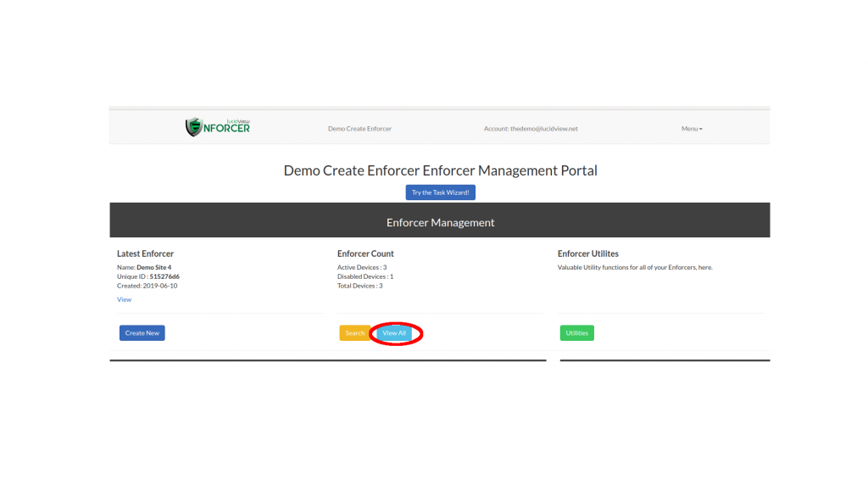
Task: Open the Menu dropdown in the header
Action: (692, 128)
